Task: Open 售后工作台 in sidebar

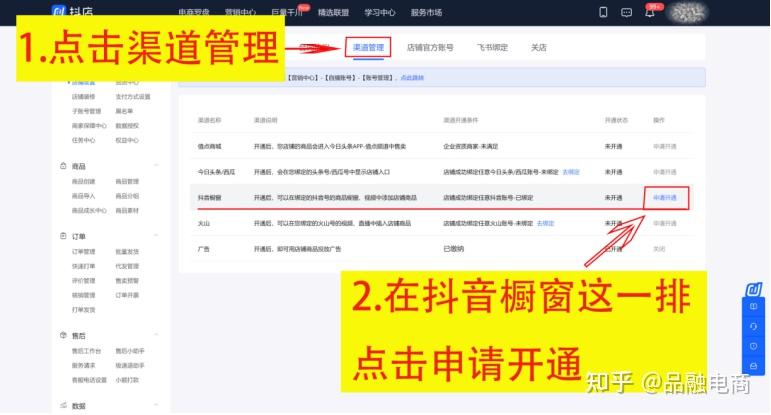Action: tap(87, 351)
